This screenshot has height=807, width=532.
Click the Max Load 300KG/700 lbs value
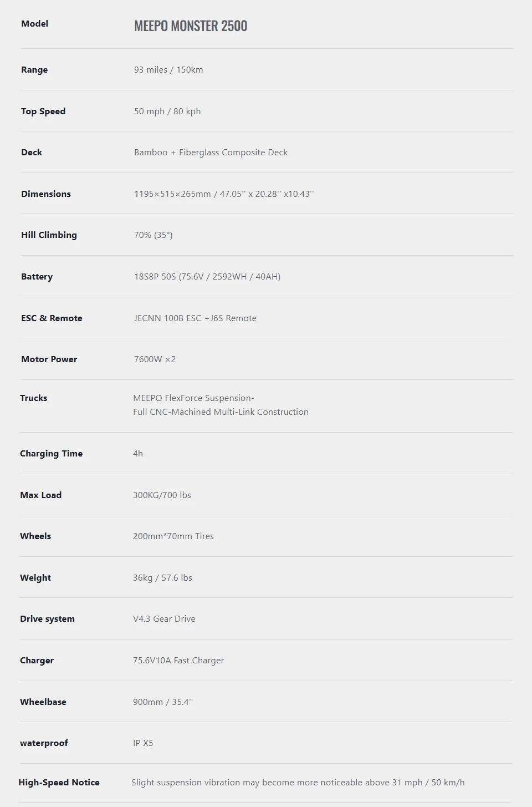162,495
